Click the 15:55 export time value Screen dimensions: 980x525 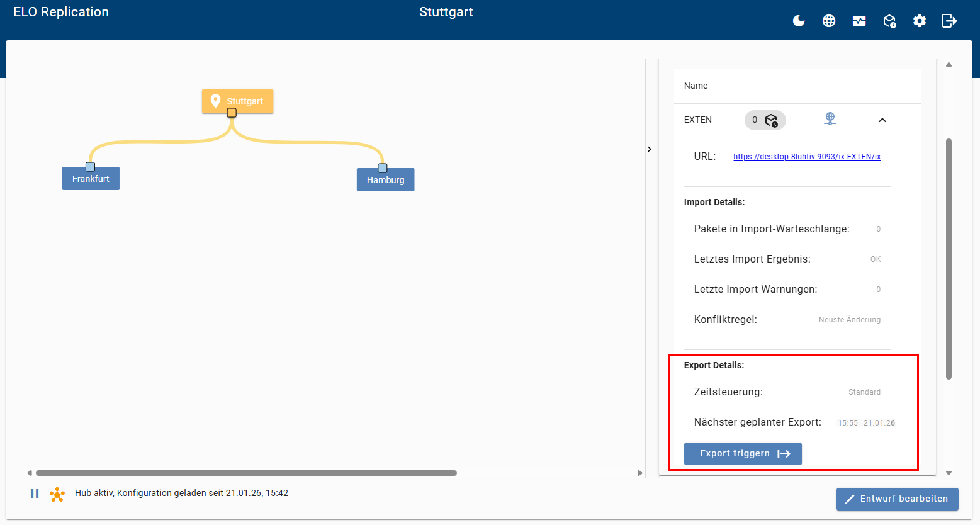coord(848,423)
